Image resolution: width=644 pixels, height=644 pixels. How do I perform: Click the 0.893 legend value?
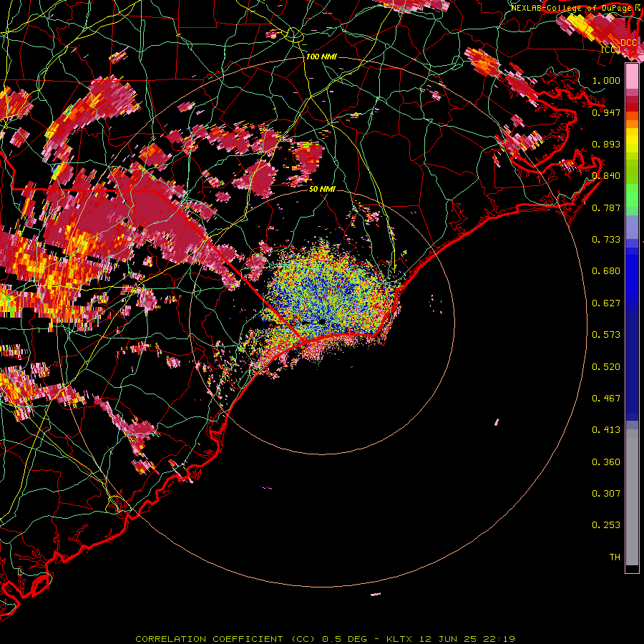[606, 144]
